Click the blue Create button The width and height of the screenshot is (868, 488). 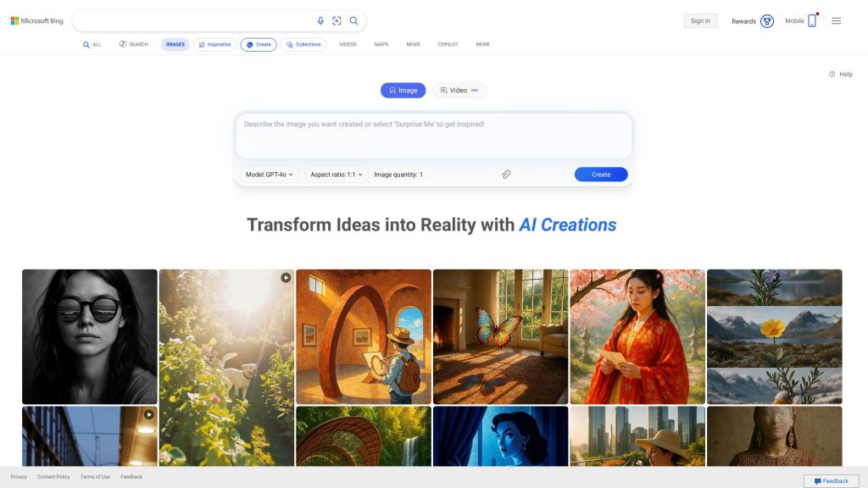(601, 175)
